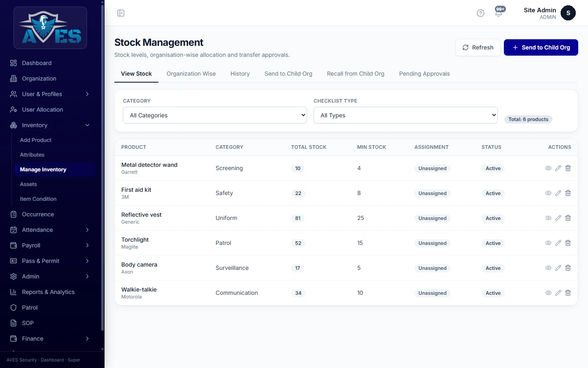View details of Reflective vest
This screenshot has width=588, height=368.
[x=548, y=218]
